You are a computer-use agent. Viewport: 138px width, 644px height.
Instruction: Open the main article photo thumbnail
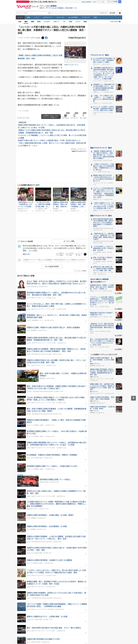pyautogui.click(x=75, y=52)
